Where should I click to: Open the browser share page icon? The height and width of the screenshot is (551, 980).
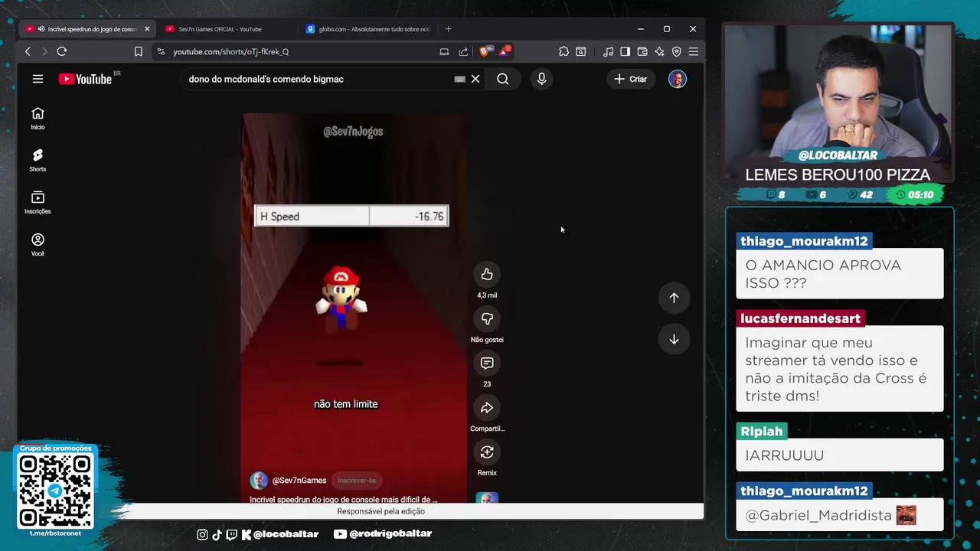click(x=463, y=51)
